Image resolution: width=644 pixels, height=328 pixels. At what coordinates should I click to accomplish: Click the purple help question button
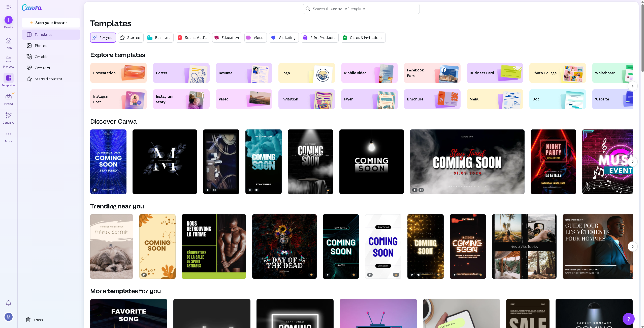628,319
